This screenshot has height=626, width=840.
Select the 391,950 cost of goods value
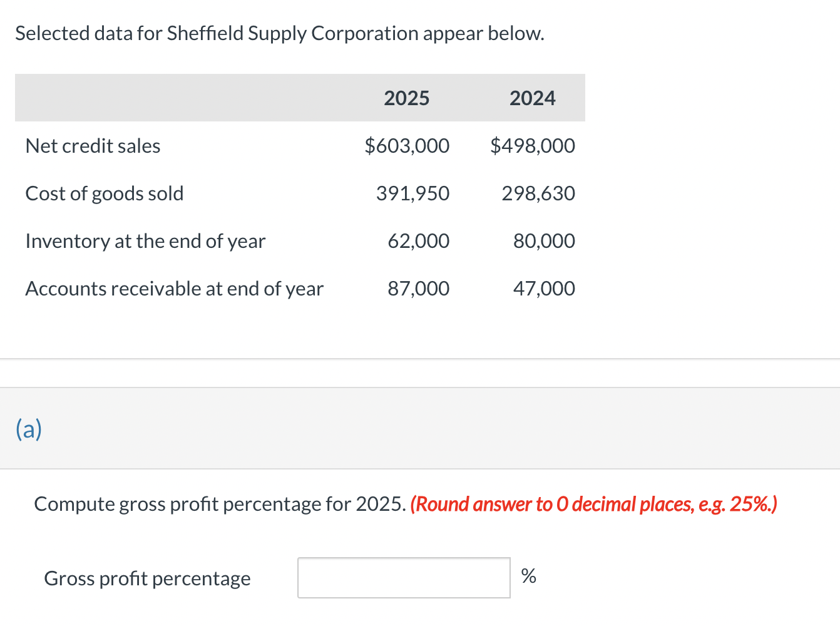412,193
